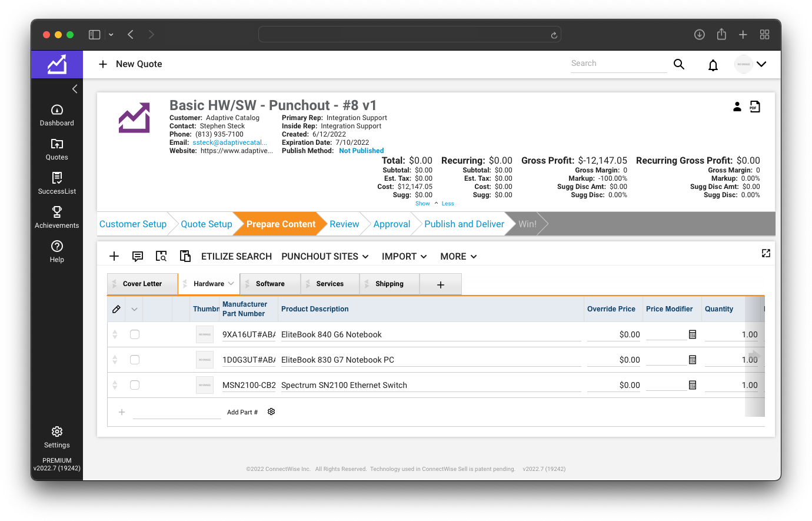Check the EliteBook 830 G7 Notebook PC checkbox

pyautogui.click(x=135, y=360)
